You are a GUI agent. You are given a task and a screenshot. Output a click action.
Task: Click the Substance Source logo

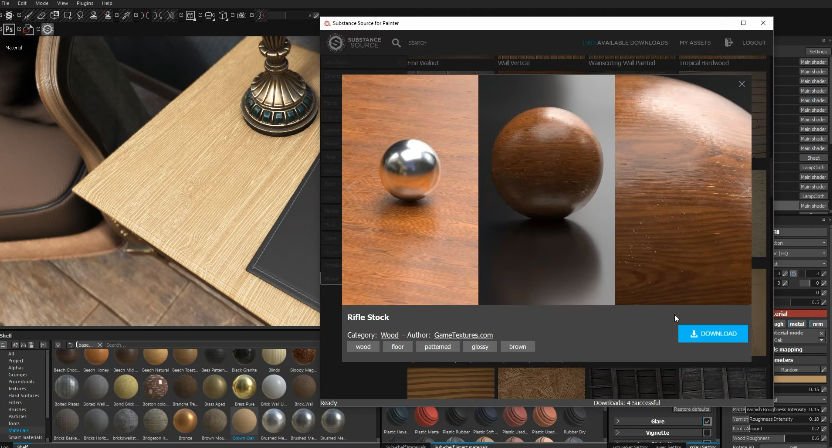(x=354, y=42)
